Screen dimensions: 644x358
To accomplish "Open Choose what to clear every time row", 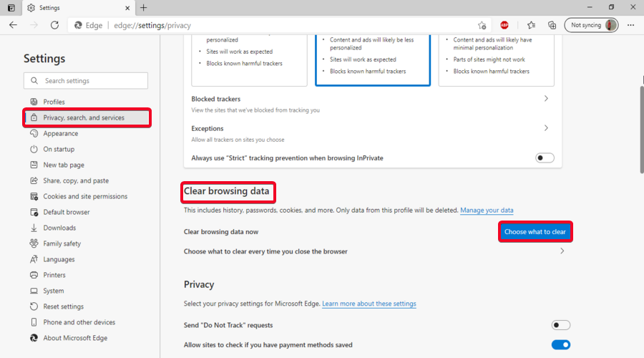I will (x=562, y=251).
